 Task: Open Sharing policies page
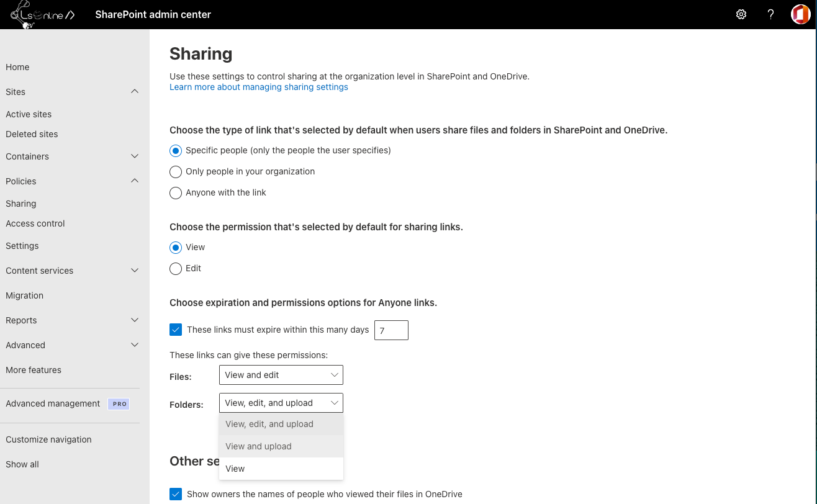coord(21,204)
